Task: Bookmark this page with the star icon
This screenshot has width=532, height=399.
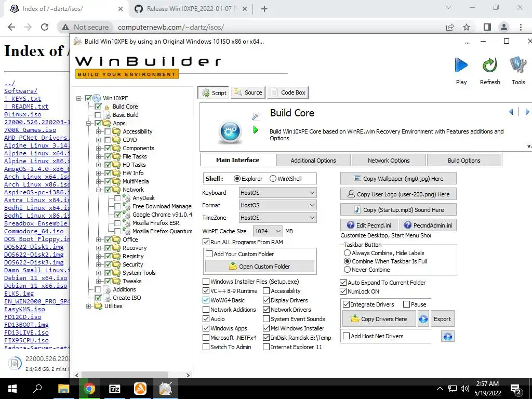Action: (467, 27)
